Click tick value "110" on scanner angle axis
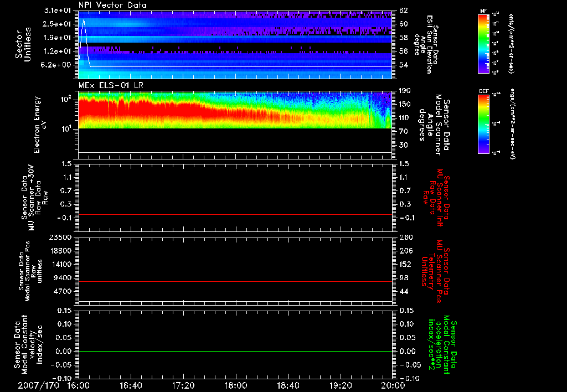This screenshot has height=392, width=567. click(x=405, y=118)
